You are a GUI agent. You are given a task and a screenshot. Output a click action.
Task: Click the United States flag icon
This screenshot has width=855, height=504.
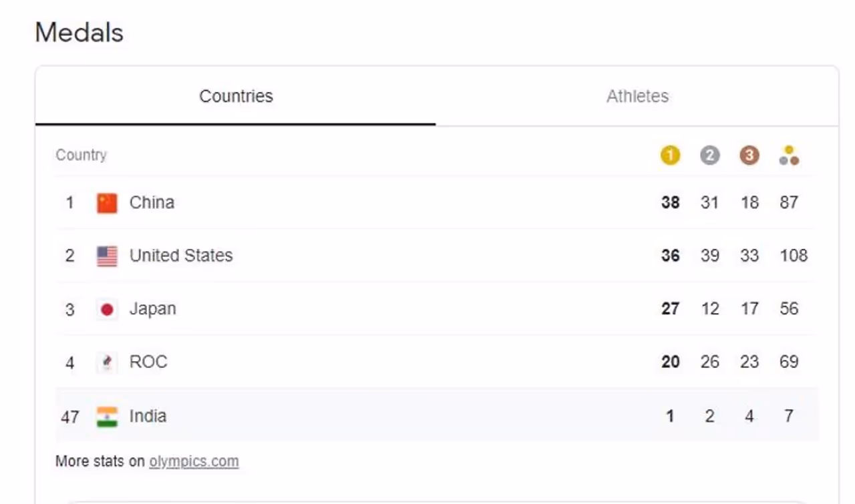tap(107, 256)
